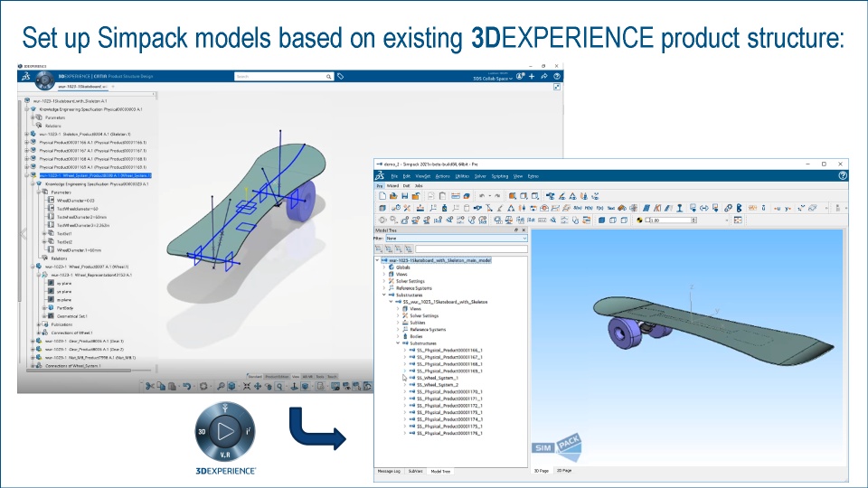Expand SS_Wheel_System_2 substructure

[405, 385]
